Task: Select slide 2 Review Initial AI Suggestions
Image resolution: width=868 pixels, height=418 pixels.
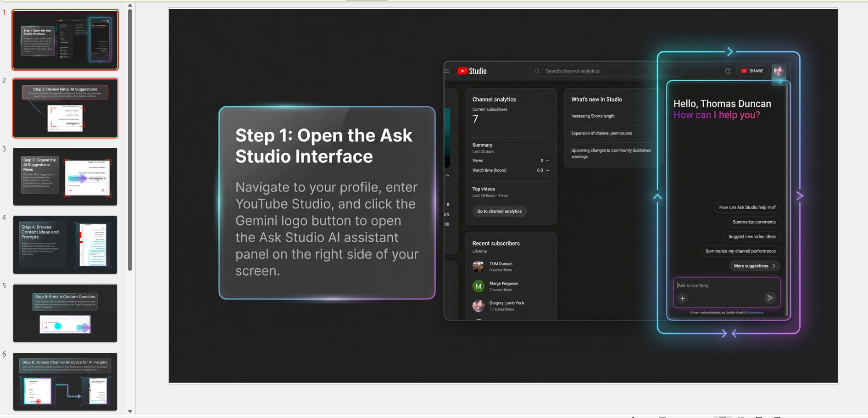Action: coord(65,108)
